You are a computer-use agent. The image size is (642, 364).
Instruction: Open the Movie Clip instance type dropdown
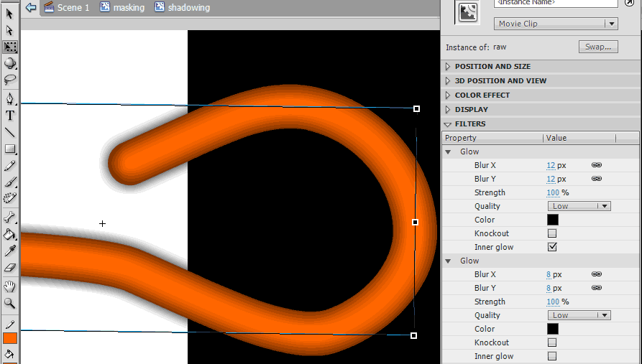click(x=556, y=24)
